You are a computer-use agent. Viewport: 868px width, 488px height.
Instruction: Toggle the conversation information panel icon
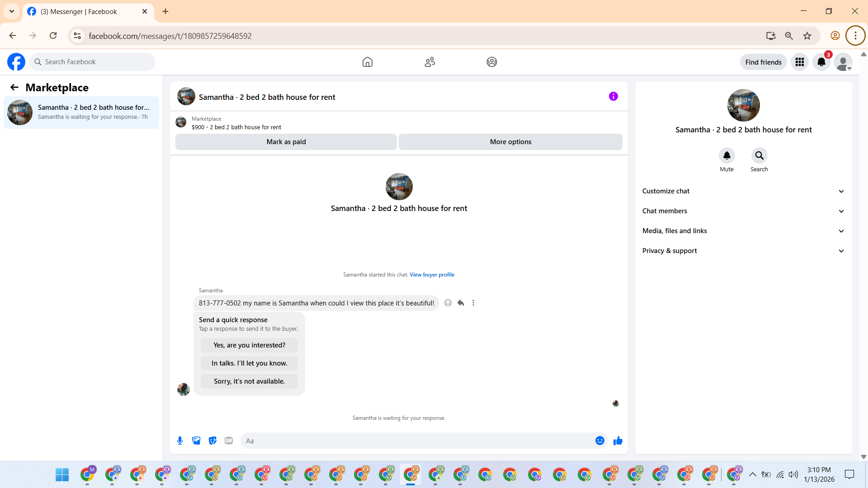613,96
